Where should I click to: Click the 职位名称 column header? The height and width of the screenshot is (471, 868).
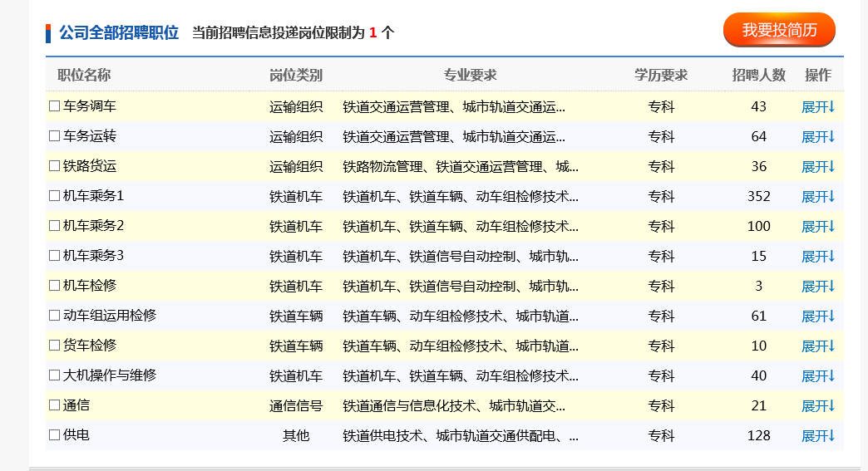[84, 76]
